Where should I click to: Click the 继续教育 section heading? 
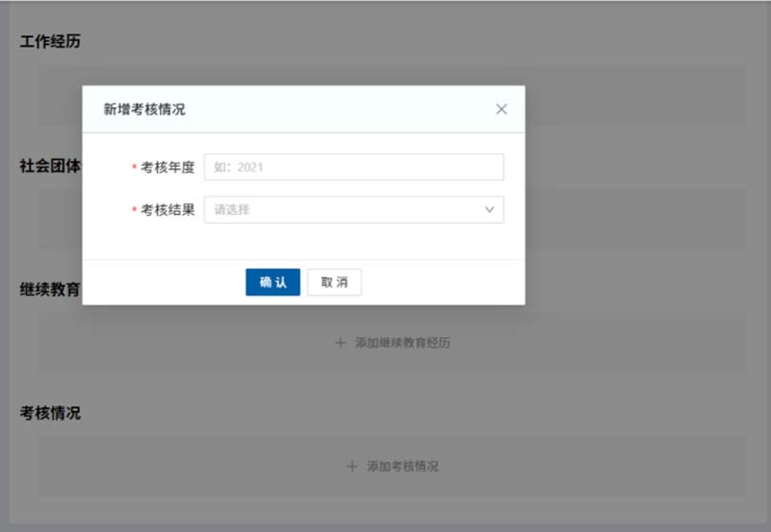[x=50, y=289]
